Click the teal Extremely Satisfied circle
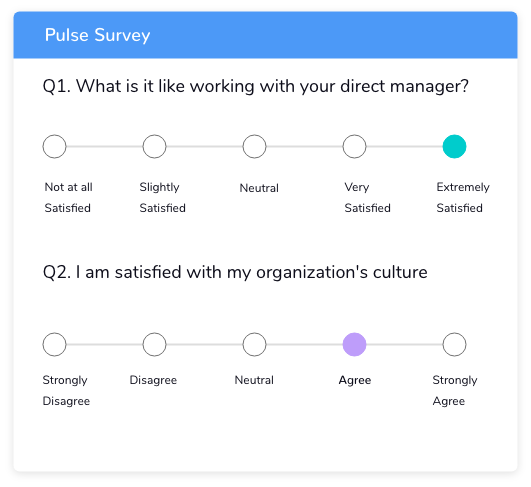Image resolution: width=531 pixels, height=487 pixels. [x=454, y=147]
